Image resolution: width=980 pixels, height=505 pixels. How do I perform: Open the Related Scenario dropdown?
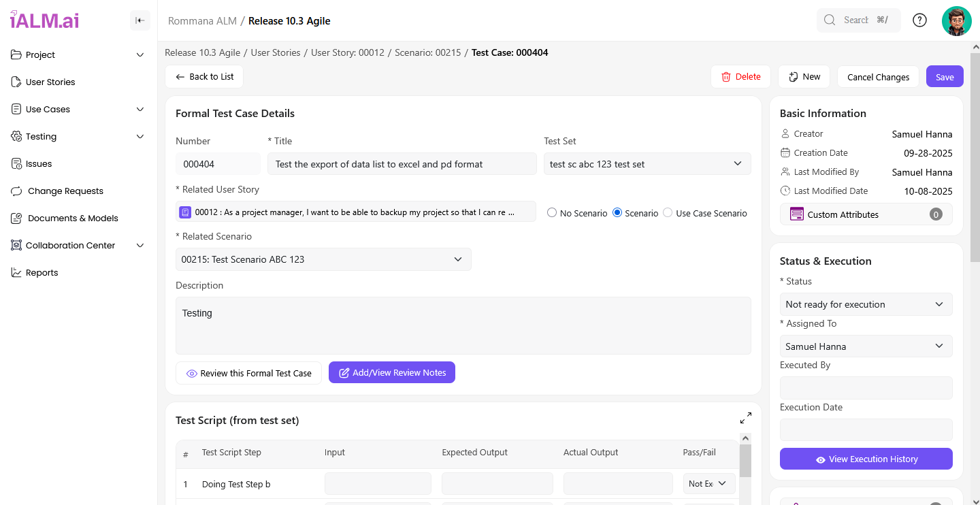coord(323,259)
